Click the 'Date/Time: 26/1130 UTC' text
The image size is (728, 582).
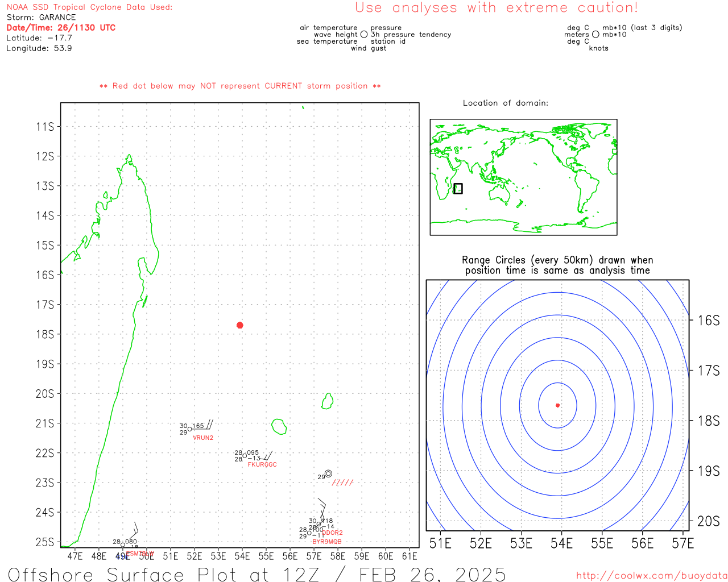coord(61,28)
